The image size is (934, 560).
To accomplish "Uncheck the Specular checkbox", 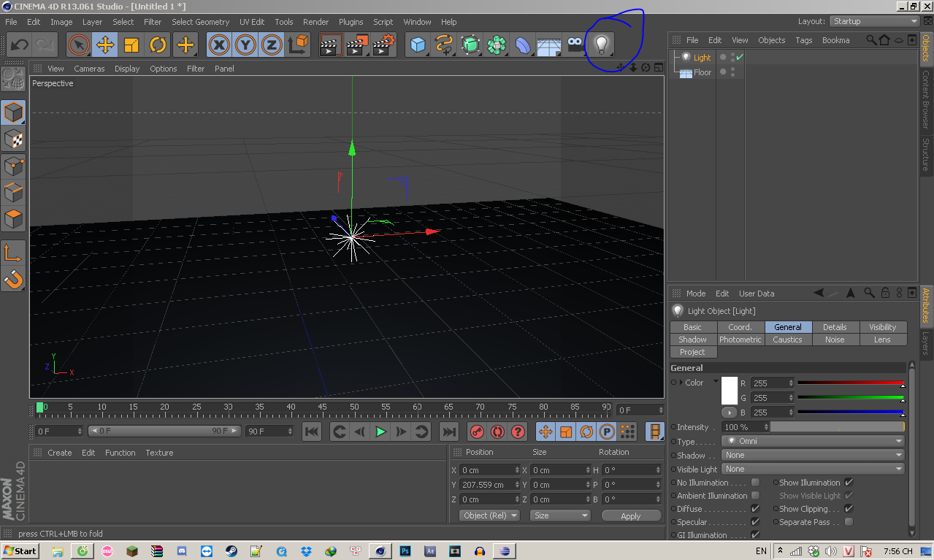I will click(755, 522).
